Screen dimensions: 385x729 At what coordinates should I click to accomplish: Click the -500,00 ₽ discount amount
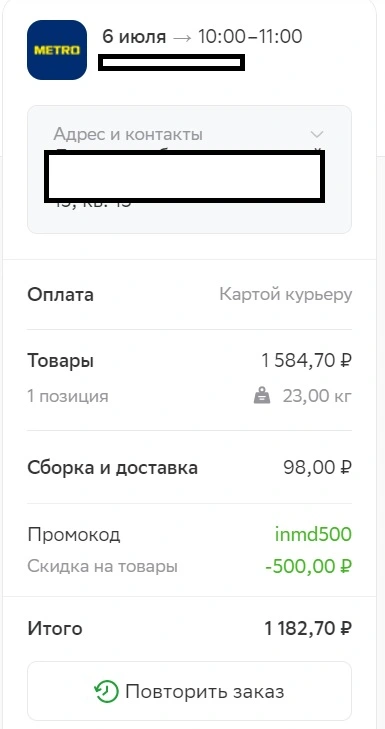pyautogui.click(x=308, y=567)
